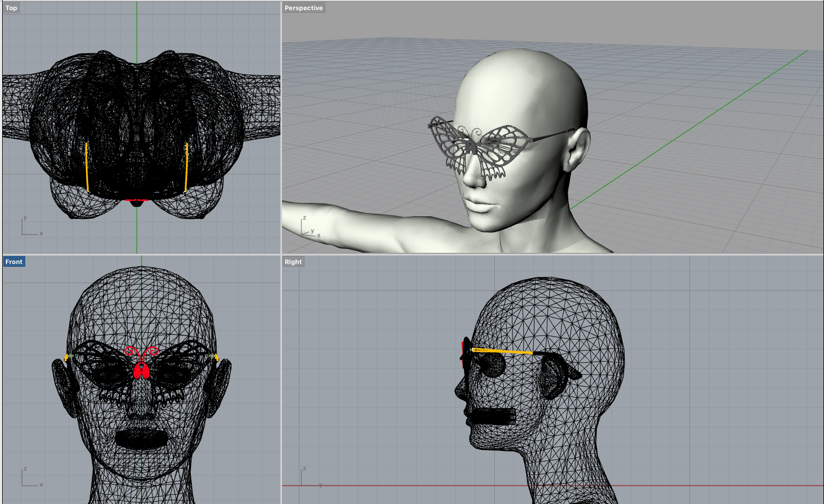This screenshot has width=824, height=504.
Task: Open the Right viewport title menu
Action: point(293,261)
